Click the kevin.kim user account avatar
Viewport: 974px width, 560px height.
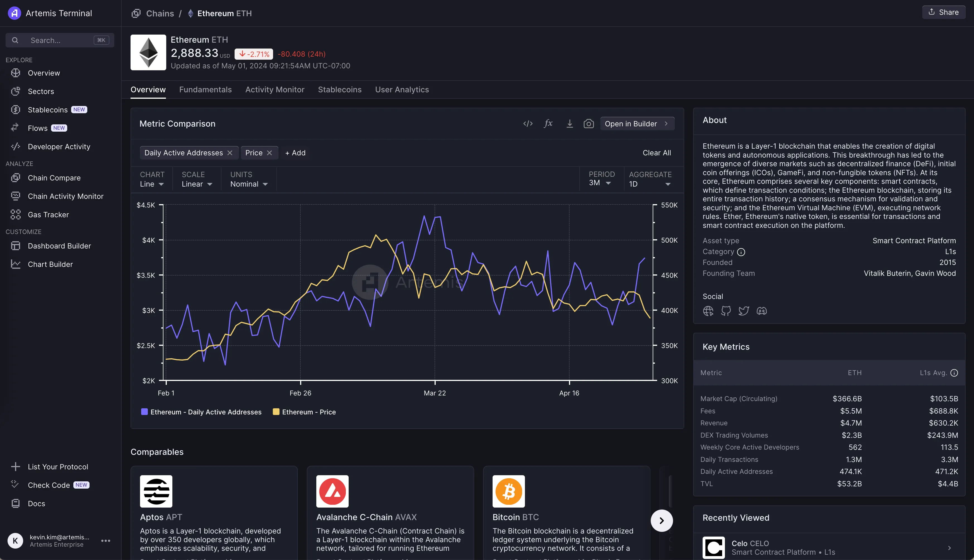(x=15, y=540)
